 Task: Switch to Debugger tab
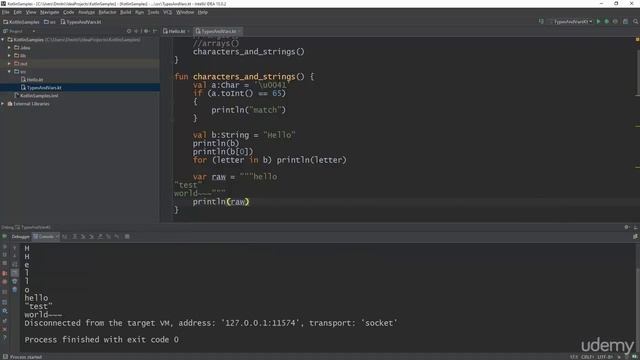click(20, 236)
